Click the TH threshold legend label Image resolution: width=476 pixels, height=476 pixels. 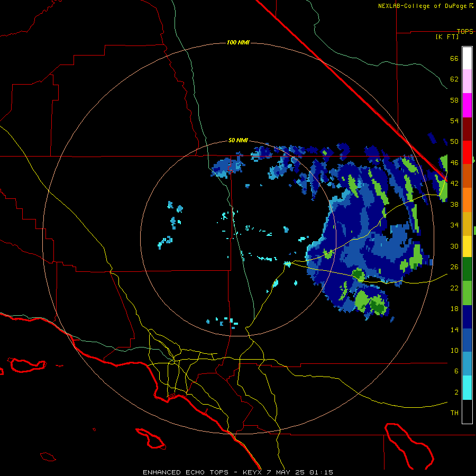pyautogui.click(x=454, y=413)
